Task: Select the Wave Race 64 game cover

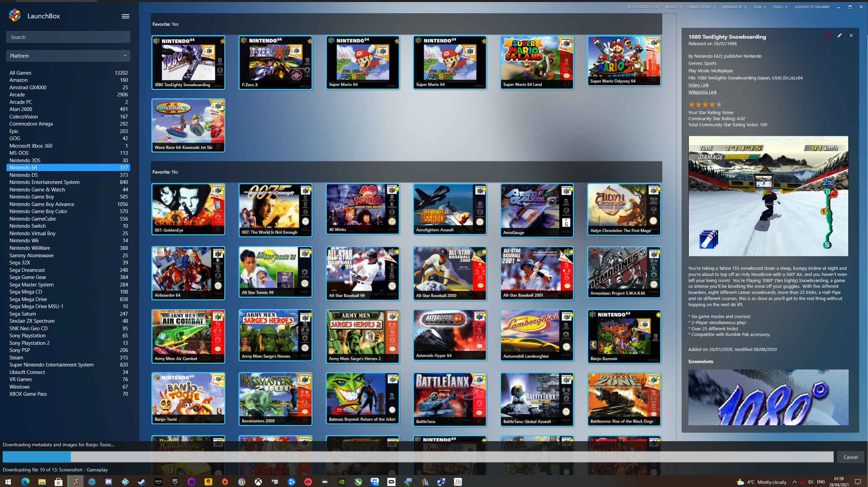Action: click(188, 125)
